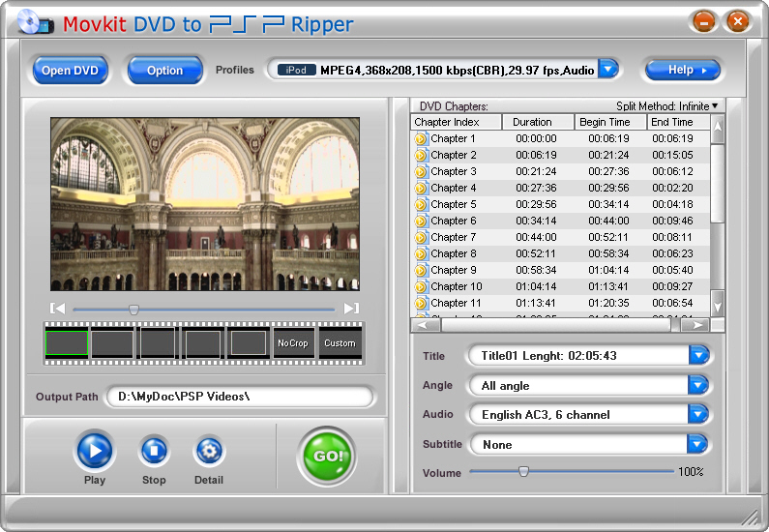
Task: Select the Chapter 10 row name
Action: (x=457, y=287)
